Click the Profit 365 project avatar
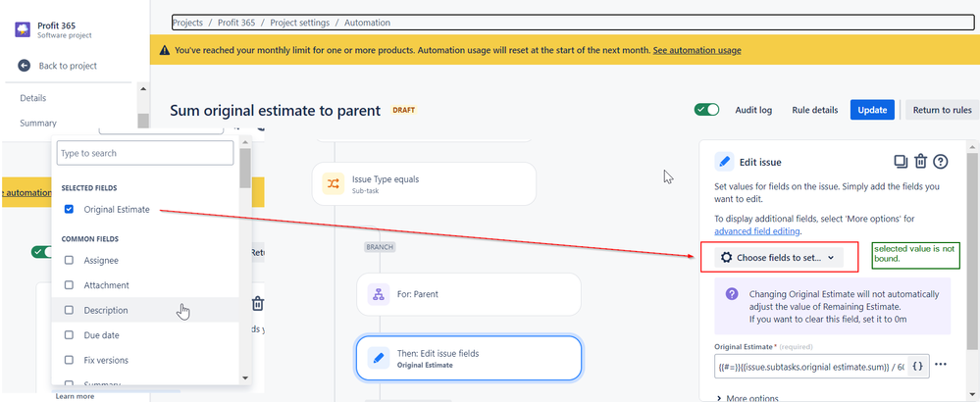 (23, 30)
